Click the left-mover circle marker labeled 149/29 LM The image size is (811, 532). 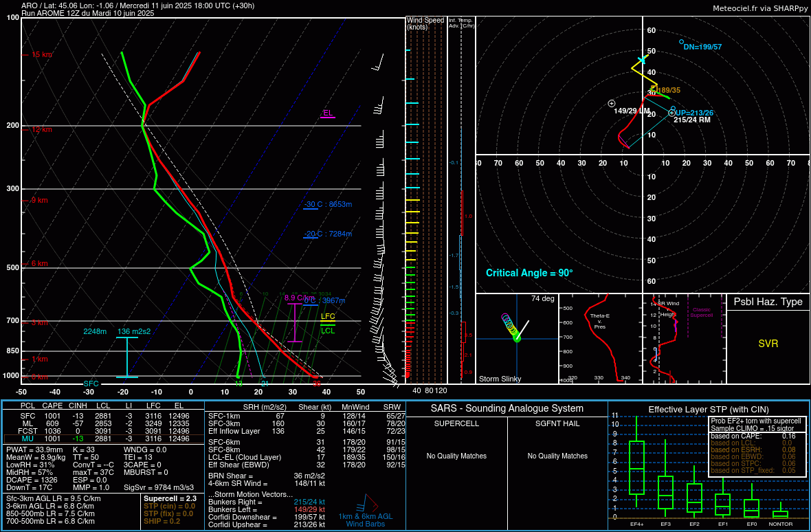[x=612, y=103]
